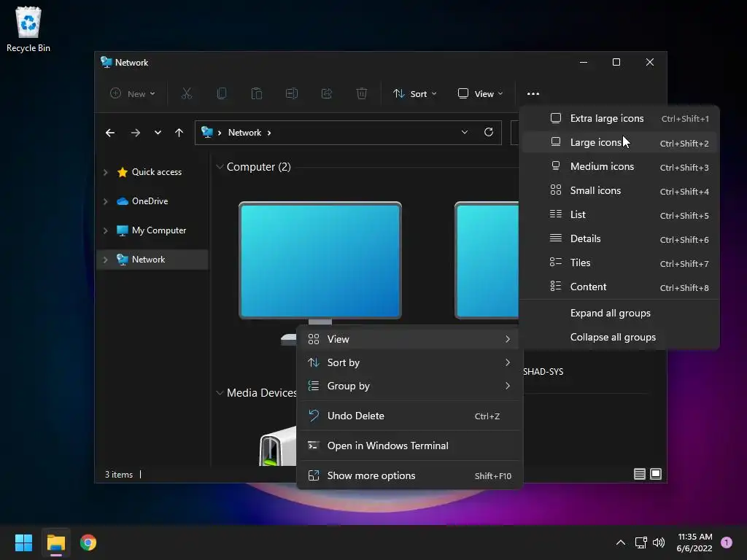Expand Network node in sidebar

pos(106,260)
